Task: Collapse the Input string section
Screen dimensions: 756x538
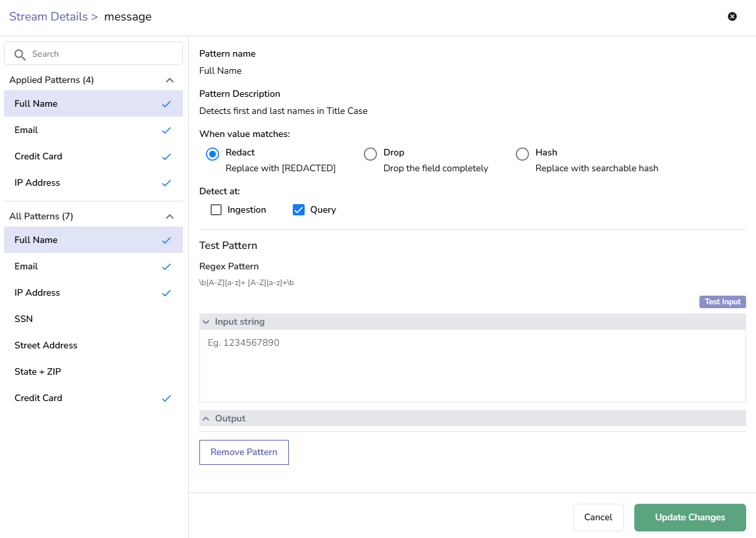Action: pyautogui.click(x=207, y=321)
